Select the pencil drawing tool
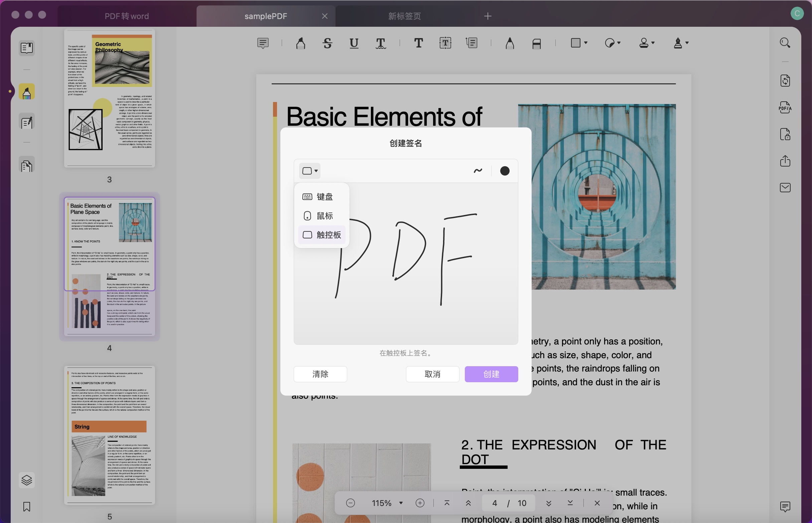This screenshot has width=812, height=523. [x=510, y=43]
